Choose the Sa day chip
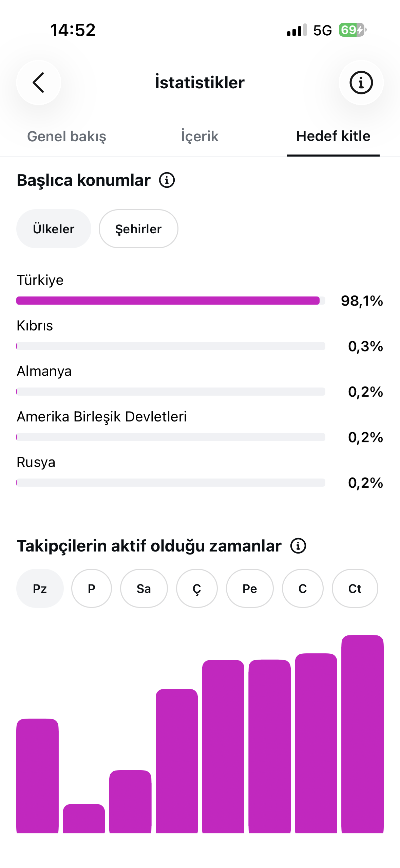 click(144, 588)
